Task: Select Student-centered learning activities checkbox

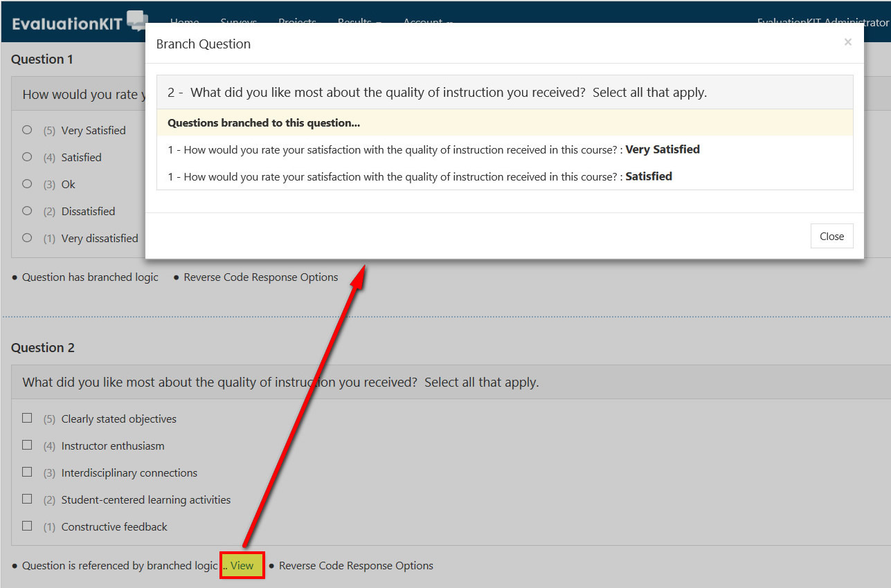Action: pos(26,499)
